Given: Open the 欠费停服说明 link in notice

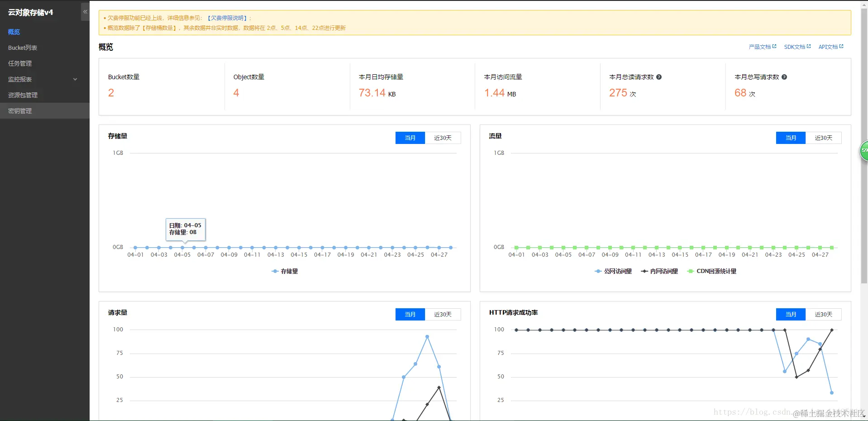Looking at the screenshot, I should click(x=227, y=18).
